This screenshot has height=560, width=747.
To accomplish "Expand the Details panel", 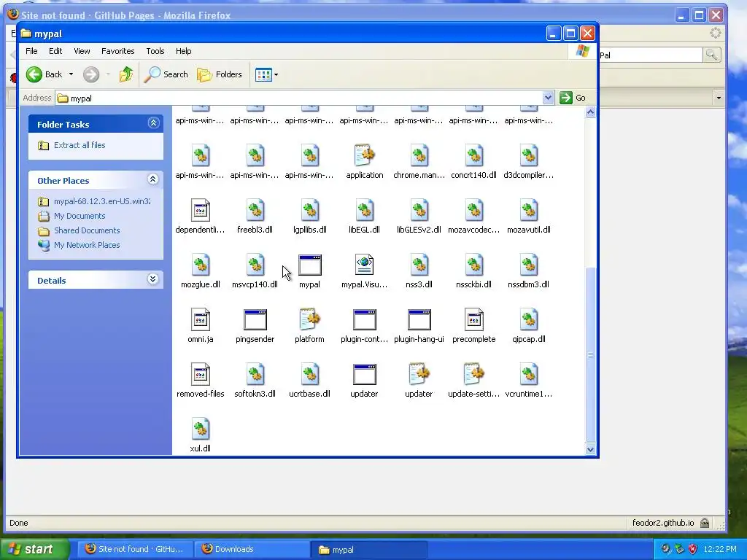I will tap(153, 279).
